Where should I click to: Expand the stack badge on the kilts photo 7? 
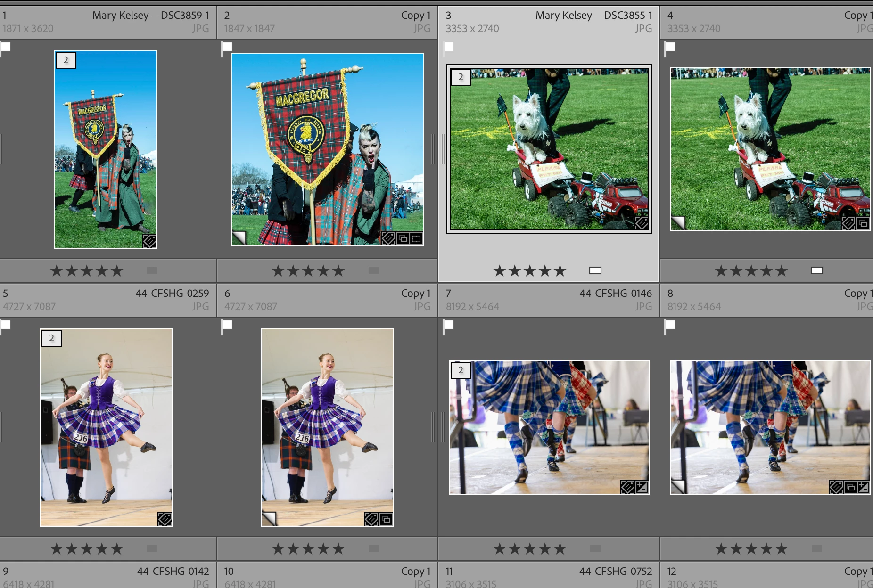[461, 370]
